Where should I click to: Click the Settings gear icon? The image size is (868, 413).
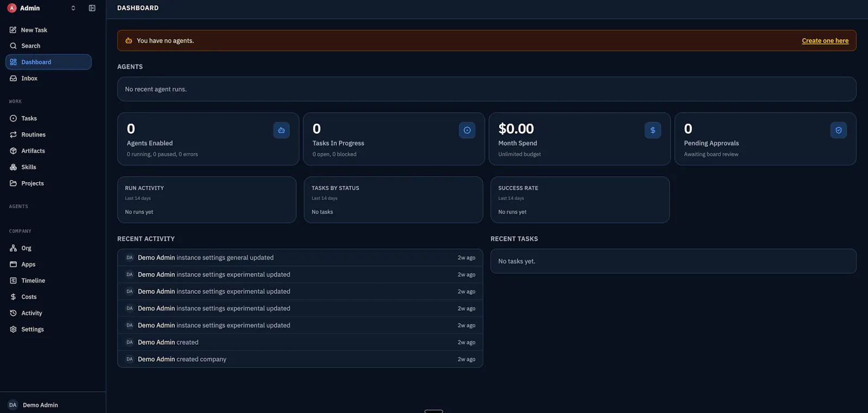point(13,330)
